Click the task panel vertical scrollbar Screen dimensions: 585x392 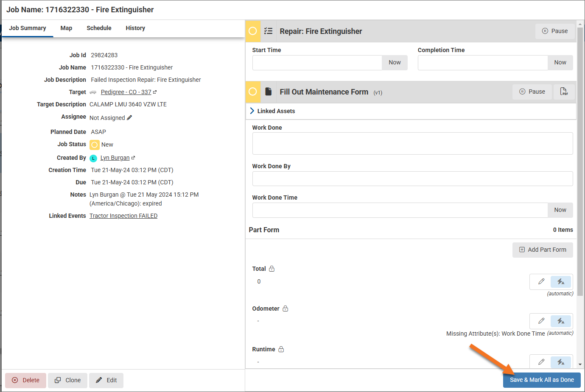pos(580,161)
